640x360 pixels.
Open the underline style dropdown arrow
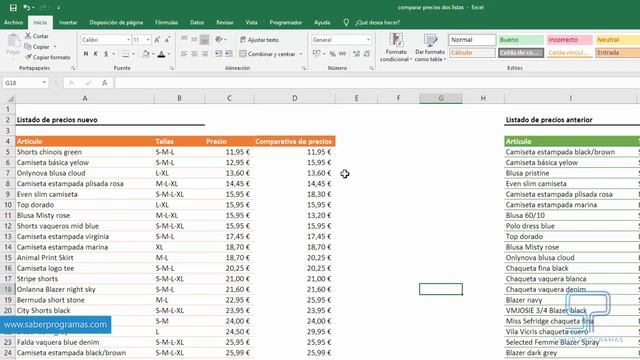tap(113, 54)
